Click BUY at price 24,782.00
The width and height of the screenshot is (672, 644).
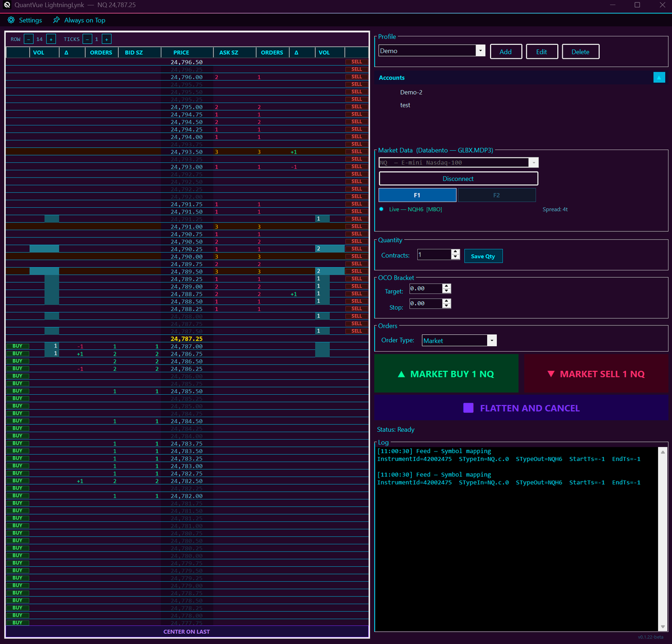[17, 496]
